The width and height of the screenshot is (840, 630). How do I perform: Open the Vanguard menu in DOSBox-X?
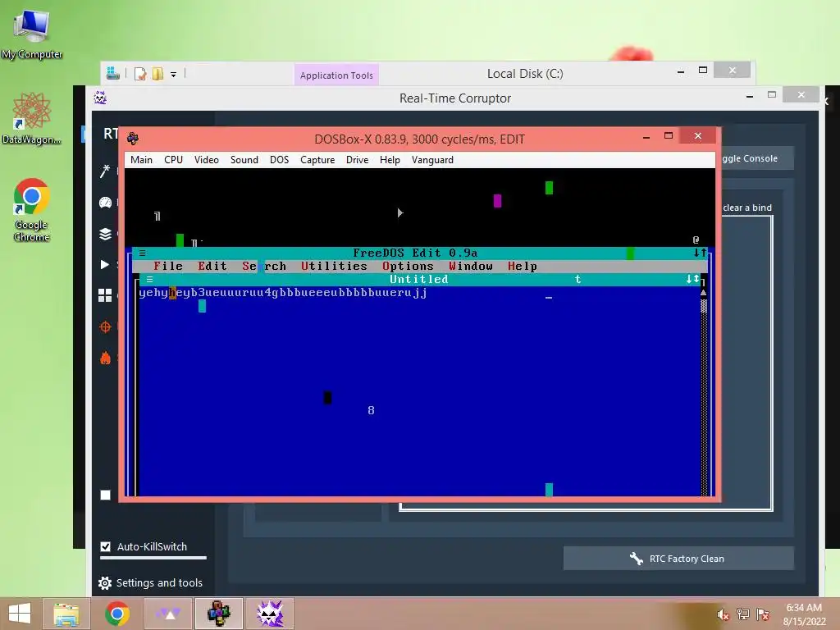click(432, 160)
